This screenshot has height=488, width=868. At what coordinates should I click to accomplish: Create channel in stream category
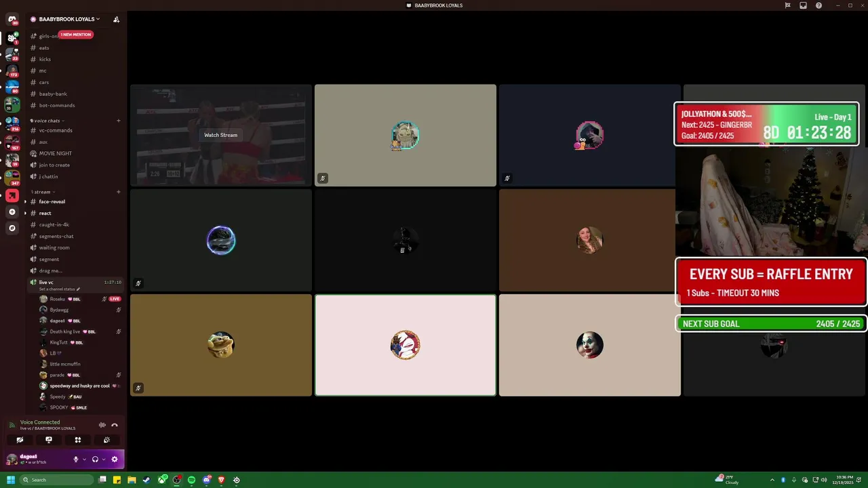click(118, 192)
